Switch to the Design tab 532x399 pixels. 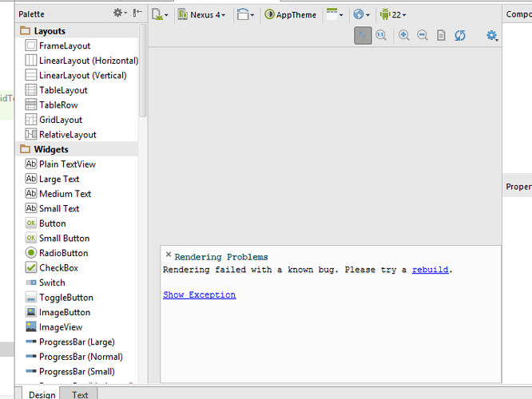click(42, 394)
